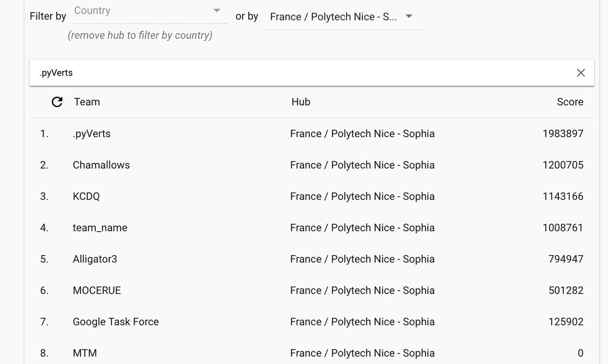Select the score 125902
Image resolution: width=608 pixels, height=364 pixels.
tap(566, 322)
